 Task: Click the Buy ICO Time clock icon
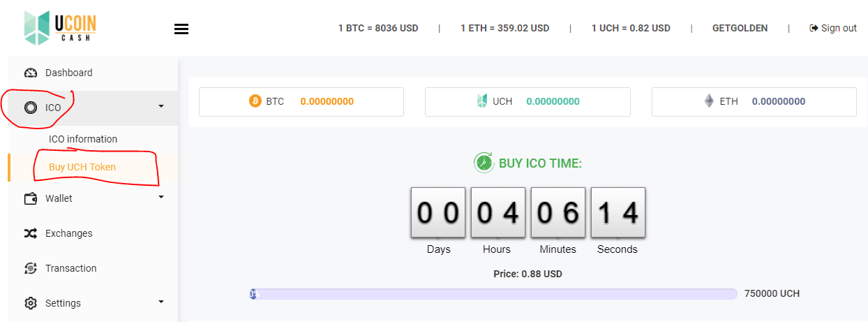[484, 163]
